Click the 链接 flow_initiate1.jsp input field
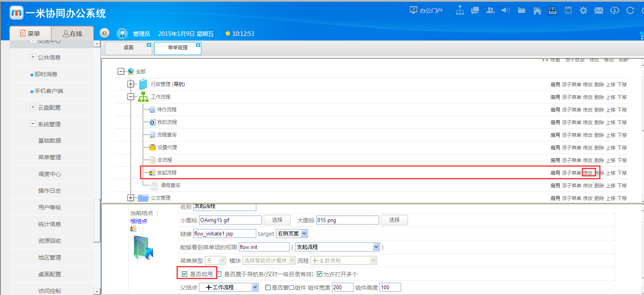 225,233
